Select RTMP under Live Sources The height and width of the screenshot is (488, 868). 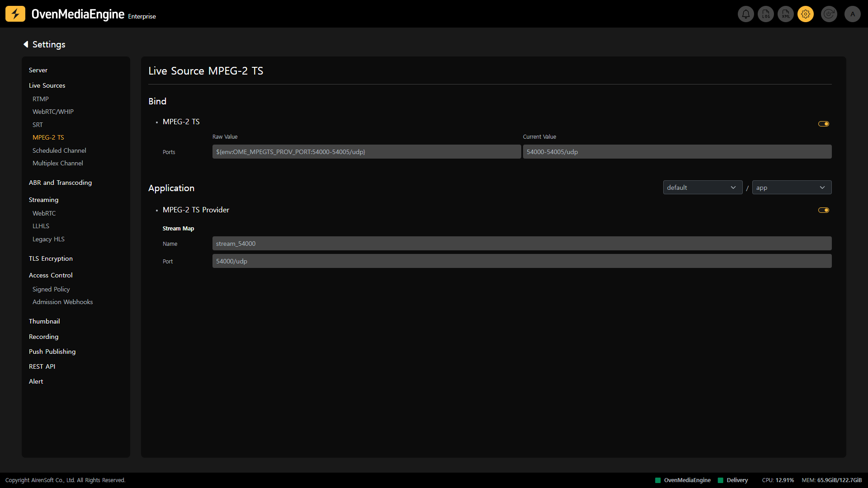pos(41,99)
